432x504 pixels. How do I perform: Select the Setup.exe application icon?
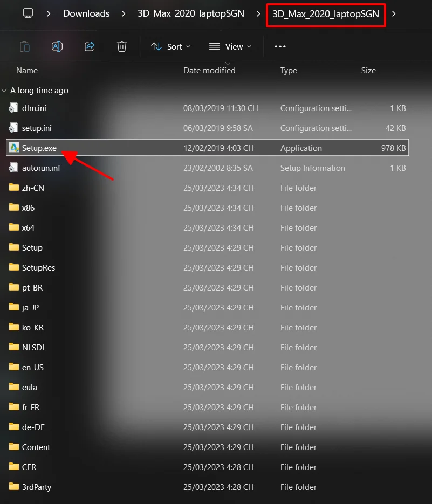tap(14, 148)
